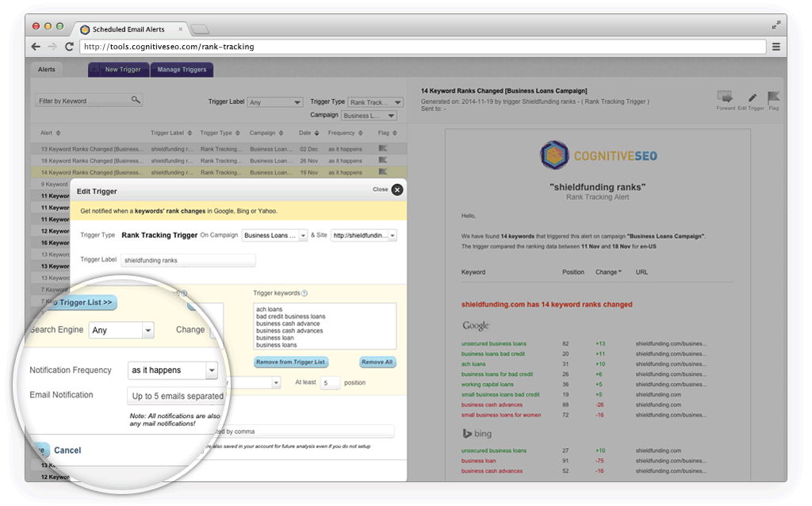The width and height of the screenshot is (812, 506).
Task: Click the Flag icon in email header
Action: pyautogui.click(x=773, y=97)
